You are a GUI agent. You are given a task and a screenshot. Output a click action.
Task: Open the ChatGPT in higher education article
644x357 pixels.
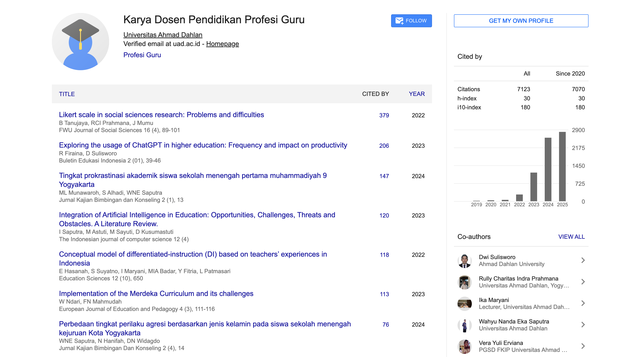[x=203, y=145]
